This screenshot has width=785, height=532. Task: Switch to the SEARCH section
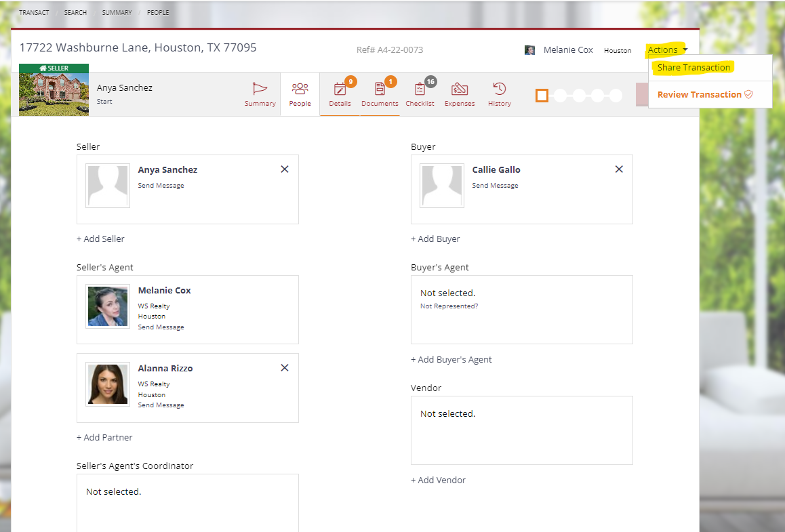75,12
